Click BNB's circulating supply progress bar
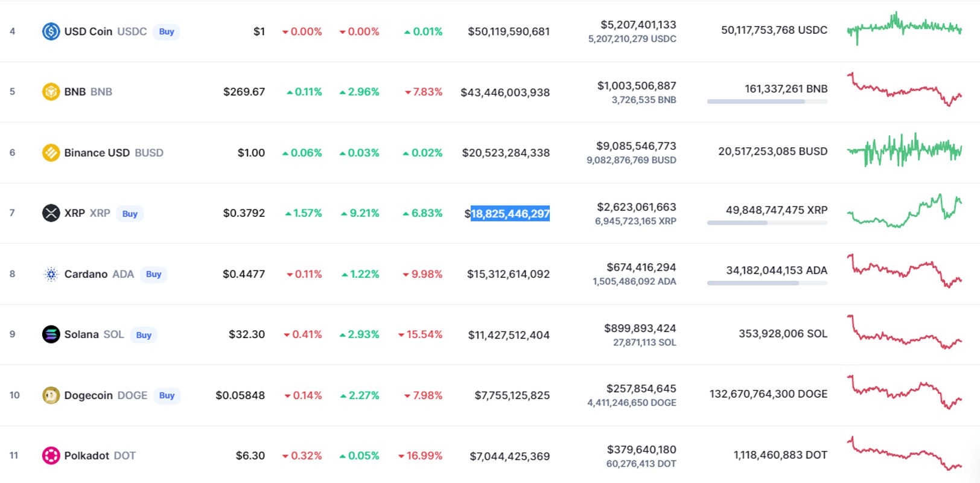This screenshot has width=980, height=483. click(x=767, y=101)
